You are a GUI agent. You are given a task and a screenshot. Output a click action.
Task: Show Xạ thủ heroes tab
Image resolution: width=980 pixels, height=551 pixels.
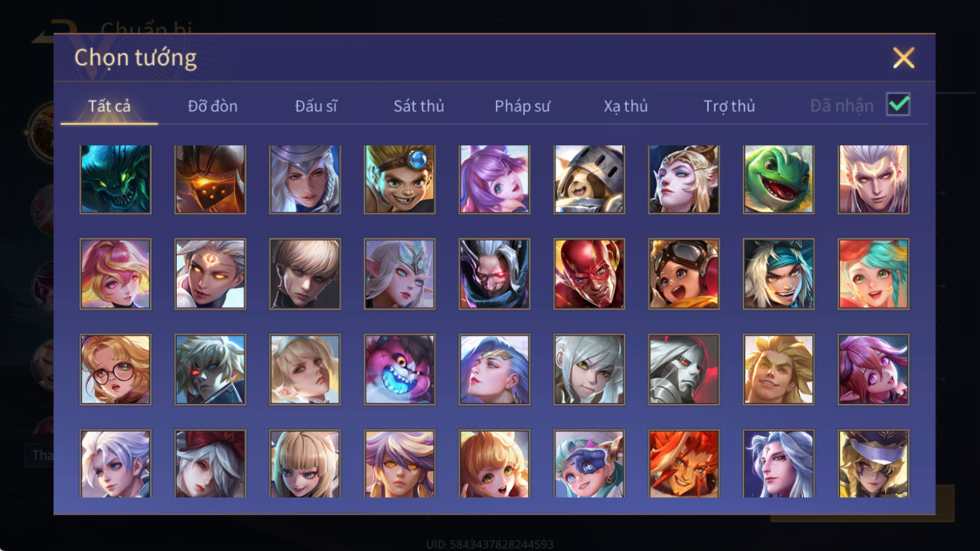point(625,106)
